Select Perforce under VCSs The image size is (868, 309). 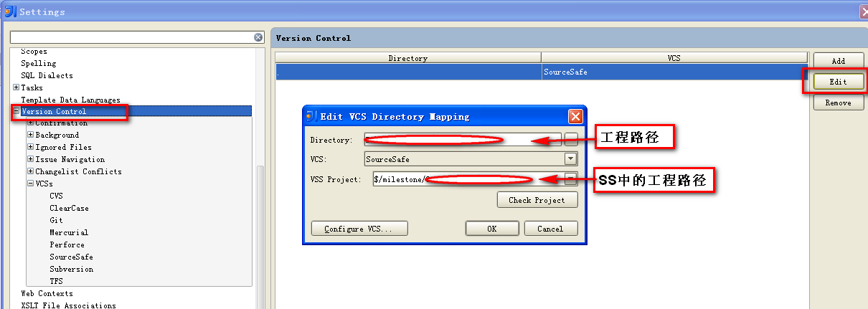[67, 244]
